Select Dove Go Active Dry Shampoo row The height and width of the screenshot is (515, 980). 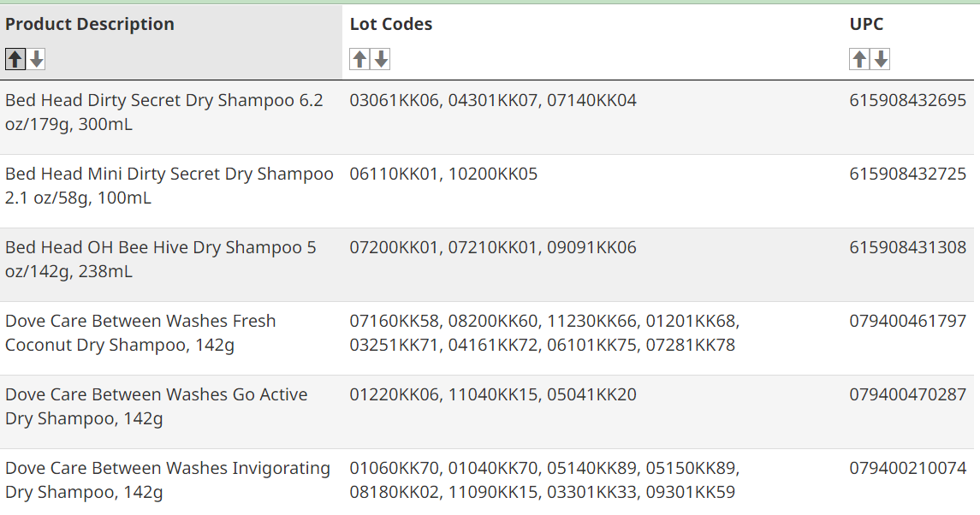pyautogui.click(x=487, y=411)
